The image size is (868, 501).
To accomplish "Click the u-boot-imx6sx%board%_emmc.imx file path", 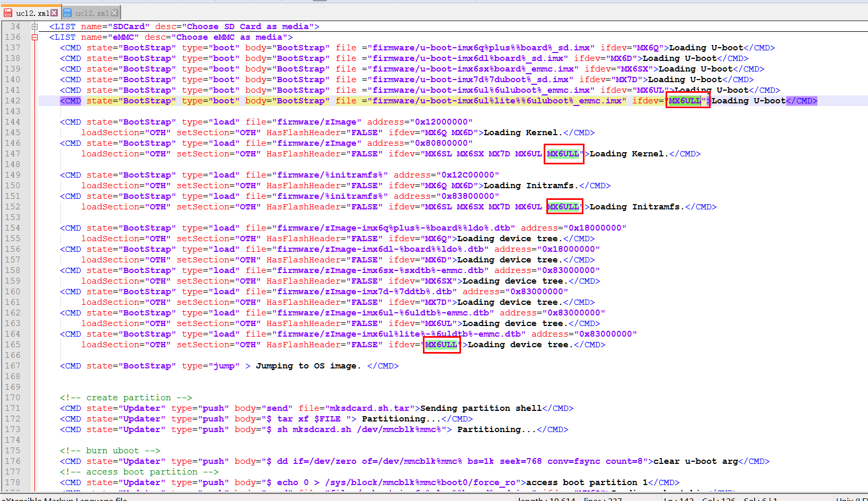I will tap(473, 69).
